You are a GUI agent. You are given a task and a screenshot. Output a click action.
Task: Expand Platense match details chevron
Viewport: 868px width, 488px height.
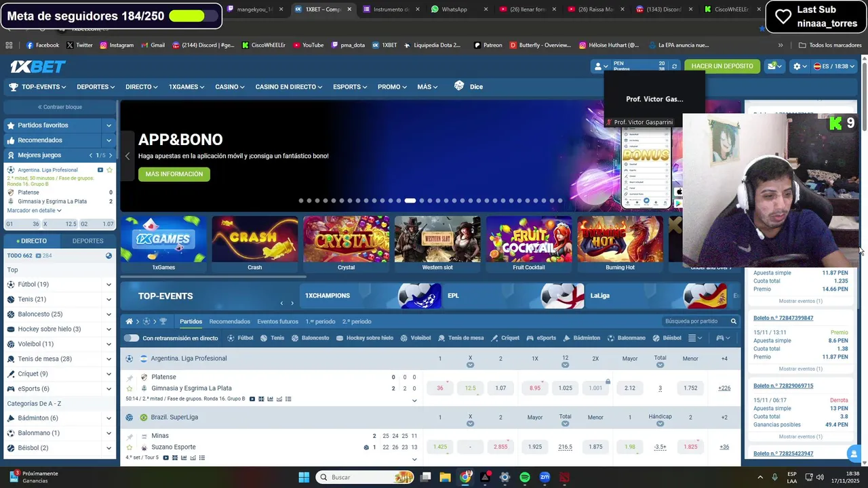414,401
